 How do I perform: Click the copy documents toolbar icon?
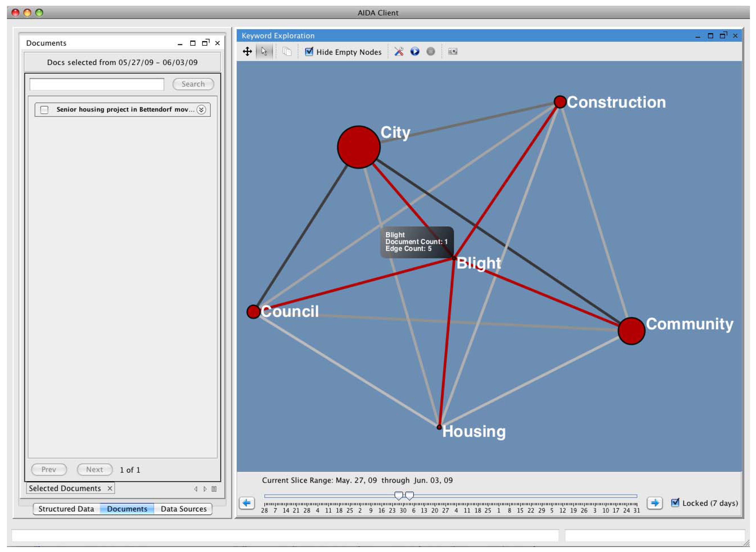287,51
